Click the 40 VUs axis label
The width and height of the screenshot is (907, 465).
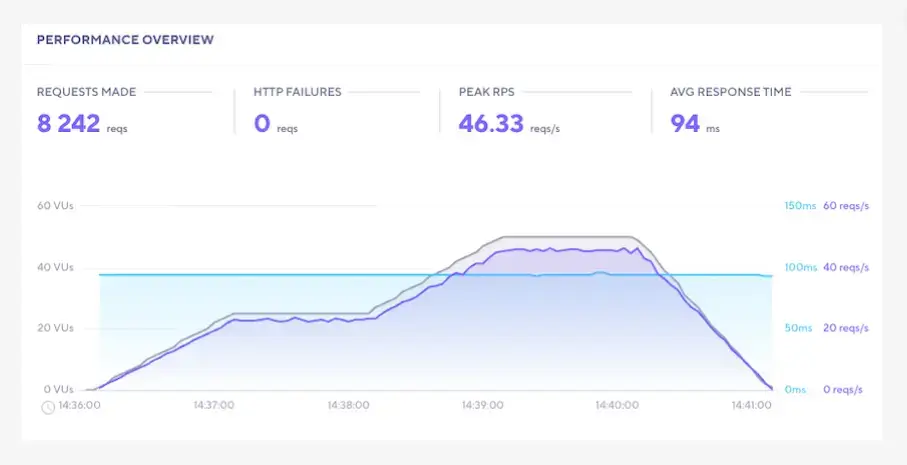tap(56, 267)
